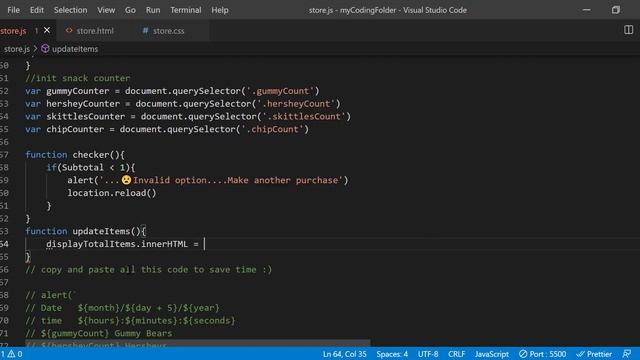Screen dimensions: 640x360
Task: Click 'updateItems' in function declaration
Action: (x=101, y=231)
